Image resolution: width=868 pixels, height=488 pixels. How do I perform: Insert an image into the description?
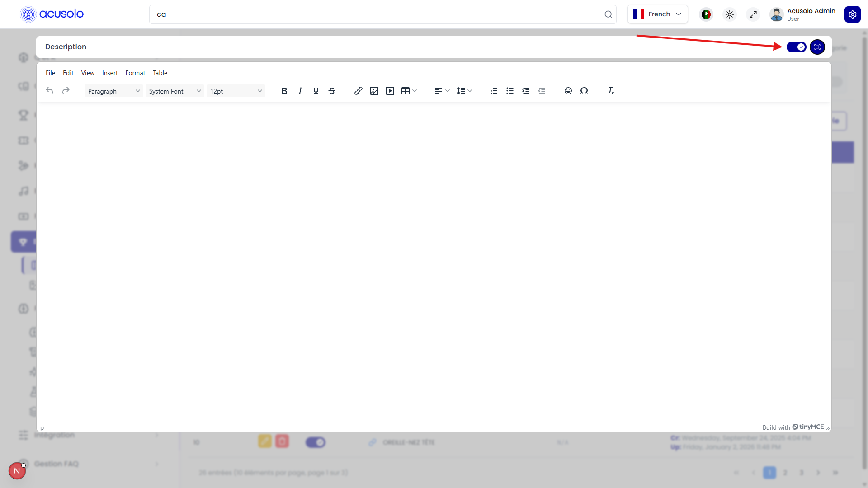pyautogui.click(x=374, y=91)
